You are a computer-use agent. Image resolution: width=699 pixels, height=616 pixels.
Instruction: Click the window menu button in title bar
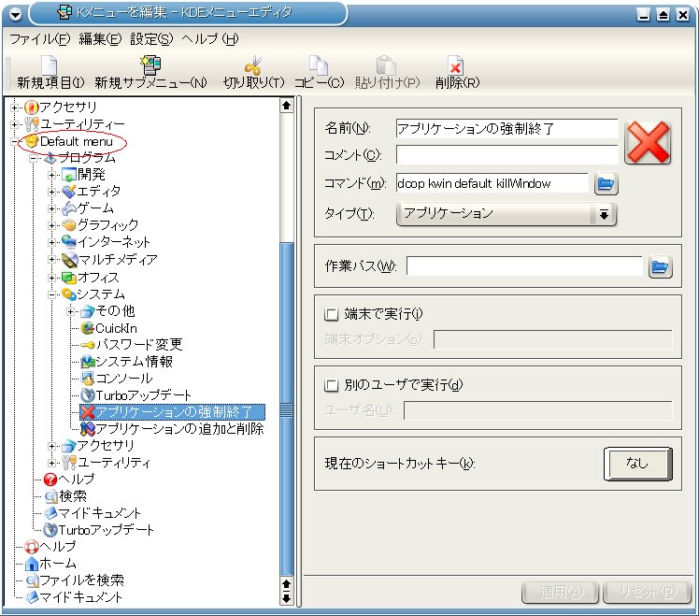click(15, 15)
